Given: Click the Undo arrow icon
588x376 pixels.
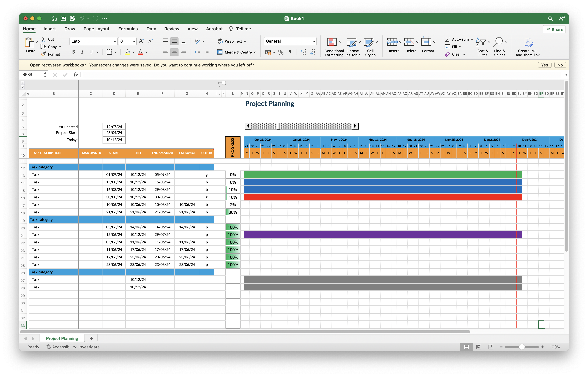Looking at the screenshot, I should pos(82,18).
